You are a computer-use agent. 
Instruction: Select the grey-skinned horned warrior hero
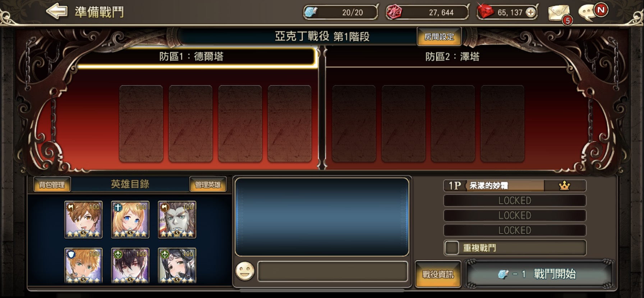coord(177,220)
